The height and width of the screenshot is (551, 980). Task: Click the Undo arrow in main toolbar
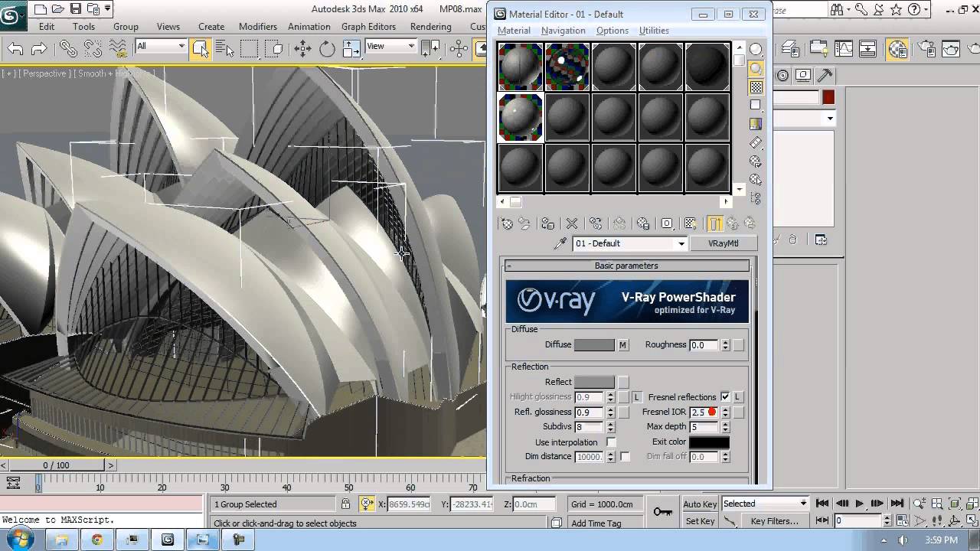[15, 49]
